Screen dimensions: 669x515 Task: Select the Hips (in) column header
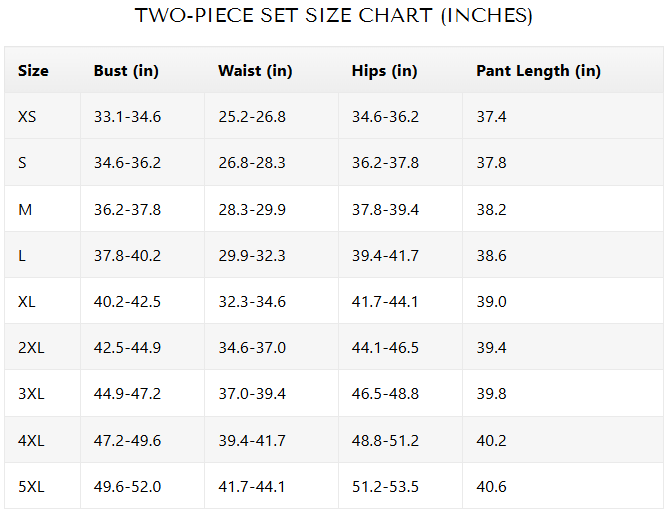tap(384, 71)
